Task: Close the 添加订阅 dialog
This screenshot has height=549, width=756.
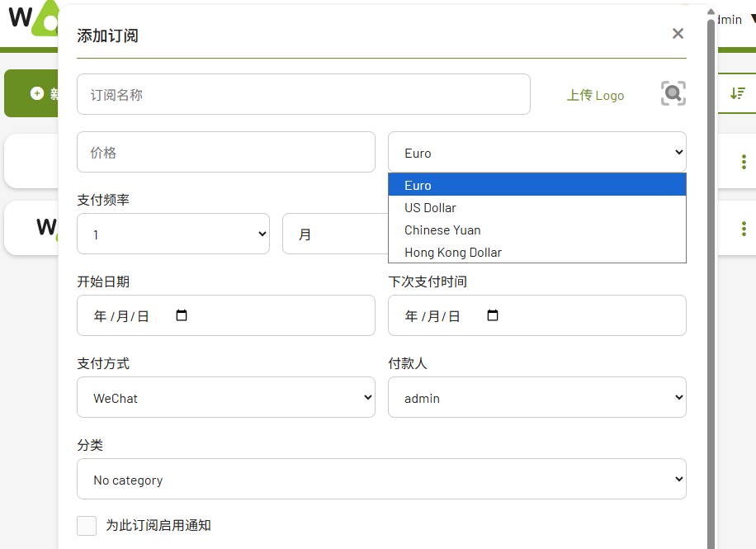Action: coord(678,33)
